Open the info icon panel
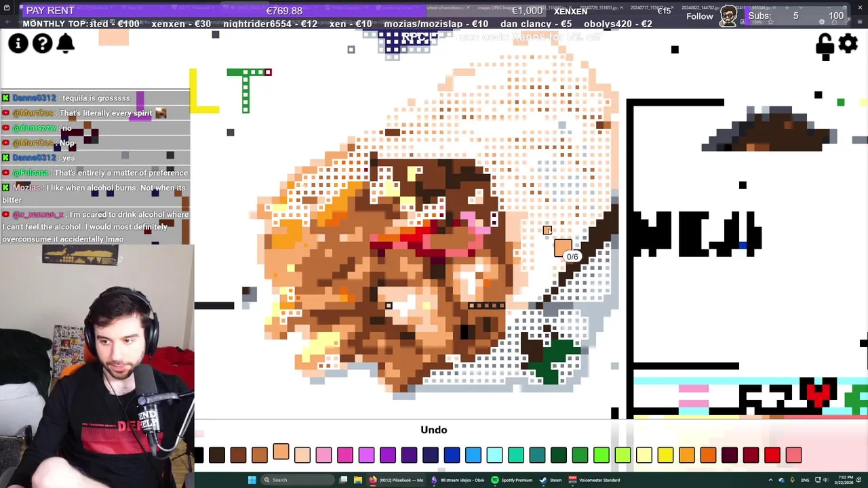The width and height of the screenshot is (868, 488). (x=18, y=43)
